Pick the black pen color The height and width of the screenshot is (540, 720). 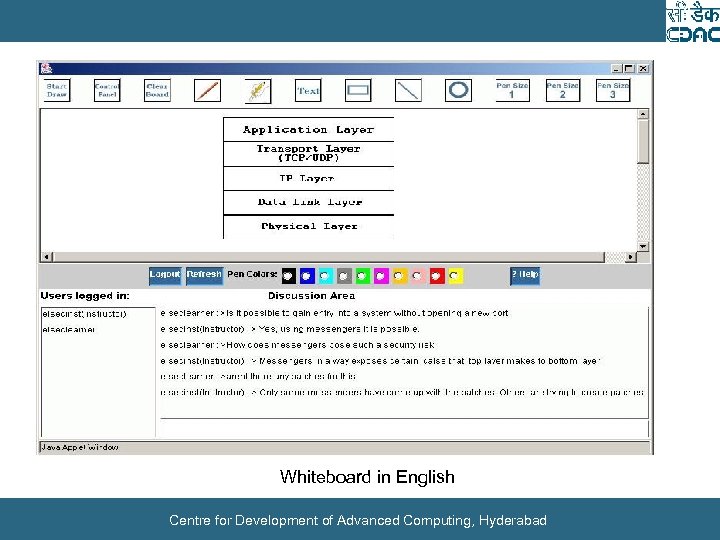(288, 276)
